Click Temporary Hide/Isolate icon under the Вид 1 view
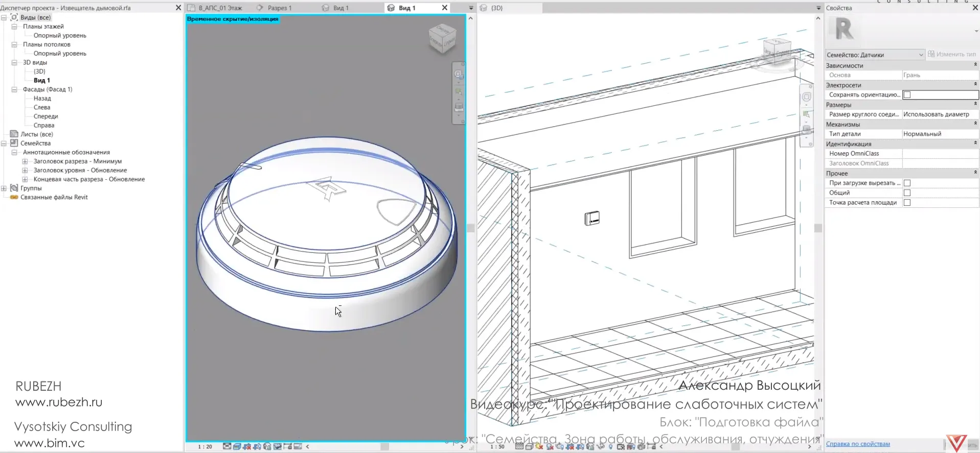Viewport: 980px width, 453px height. tap(278, 446)
